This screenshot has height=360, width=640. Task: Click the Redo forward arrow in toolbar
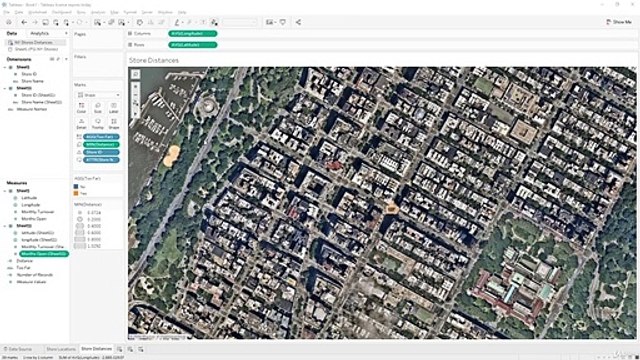(35, 22)
